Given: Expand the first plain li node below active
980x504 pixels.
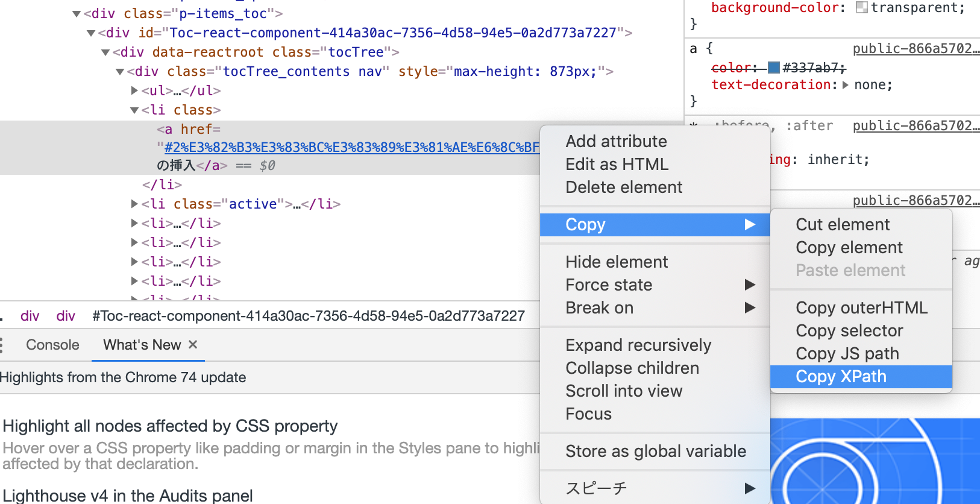Looking at the screenshot, I should [x=134, y=223].
